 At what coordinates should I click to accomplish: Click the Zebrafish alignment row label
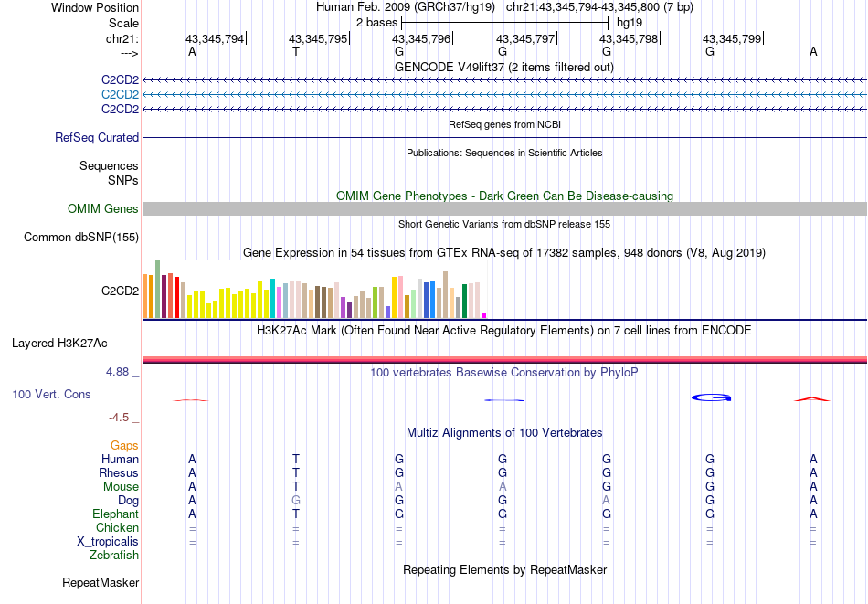114,556
